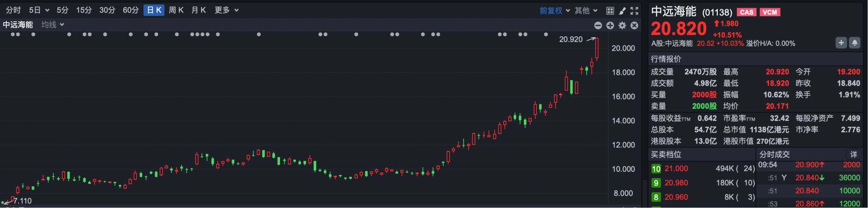This screenshot has height=208, width=868.
Task: Select the 分时 intraday tab
Action: [13, 10]
